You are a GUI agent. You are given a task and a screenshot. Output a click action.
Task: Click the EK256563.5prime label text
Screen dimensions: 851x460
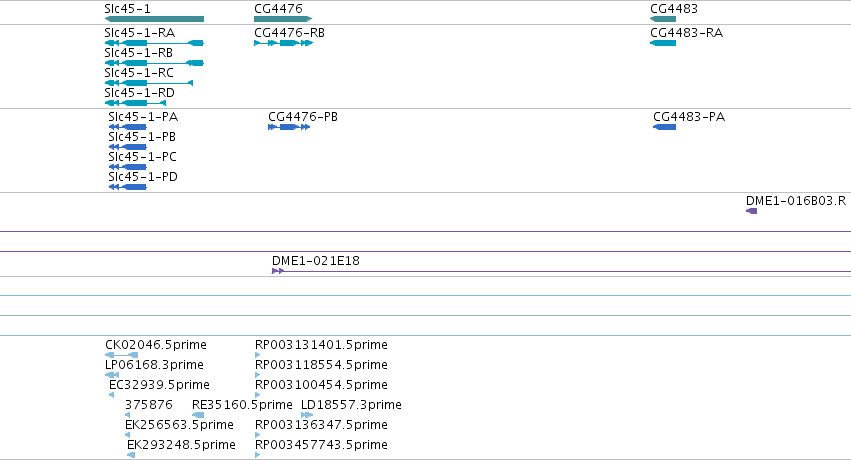180,425
